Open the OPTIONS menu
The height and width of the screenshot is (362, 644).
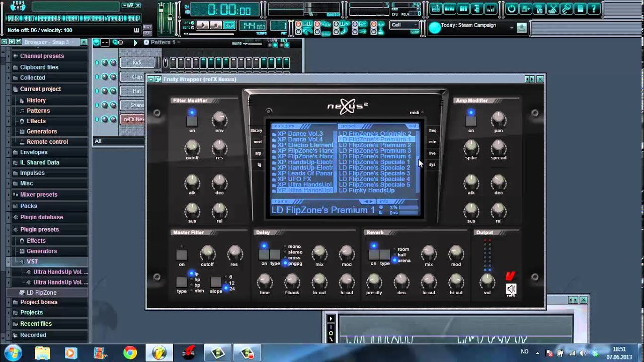(94, 19)
